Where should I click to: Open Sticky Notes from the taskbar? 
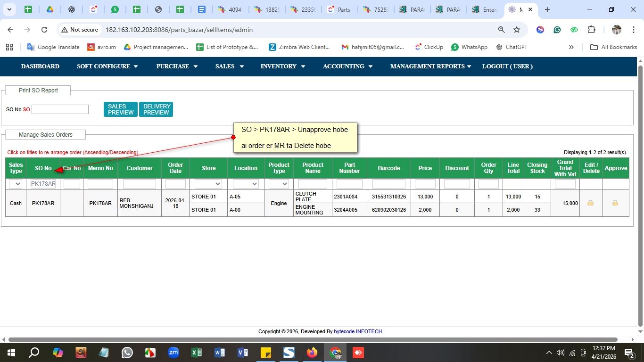tap(266, 353)
